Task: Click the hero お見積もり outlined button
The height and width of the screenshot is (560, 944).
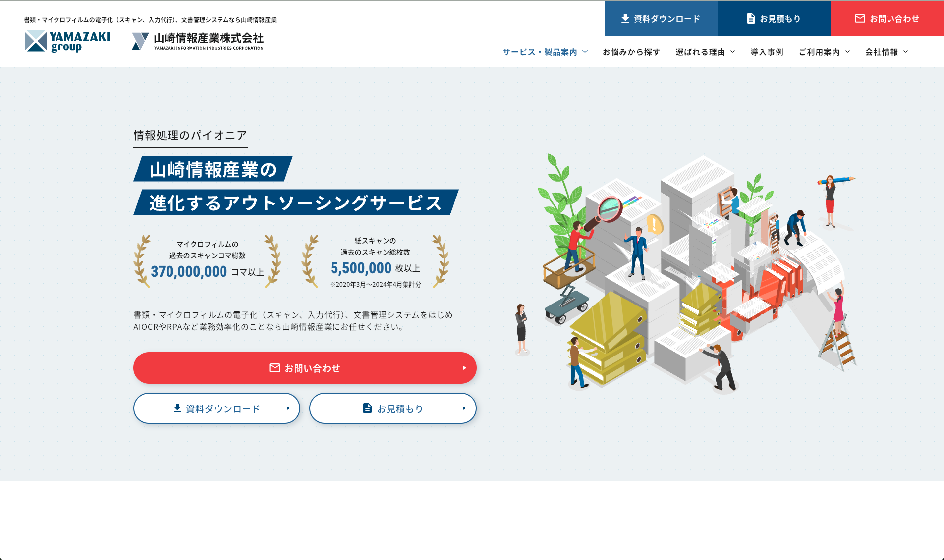Action: [x=393, y=408]
